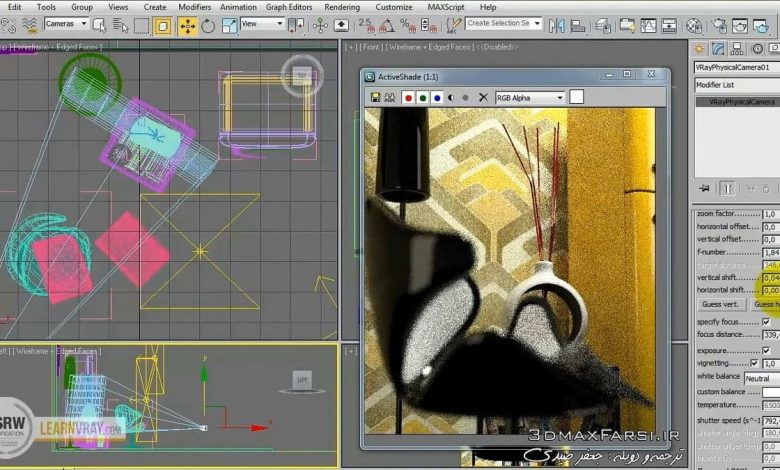Clear the ActiveShade image with X icon
The image size is (780, 470).
(483, 97)
